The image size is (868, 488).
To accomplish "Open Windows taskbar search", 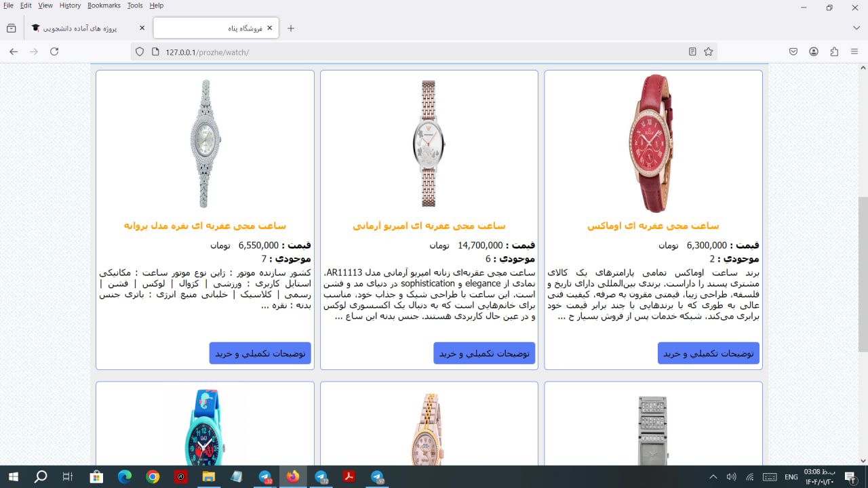I will [x=41, y=477].
